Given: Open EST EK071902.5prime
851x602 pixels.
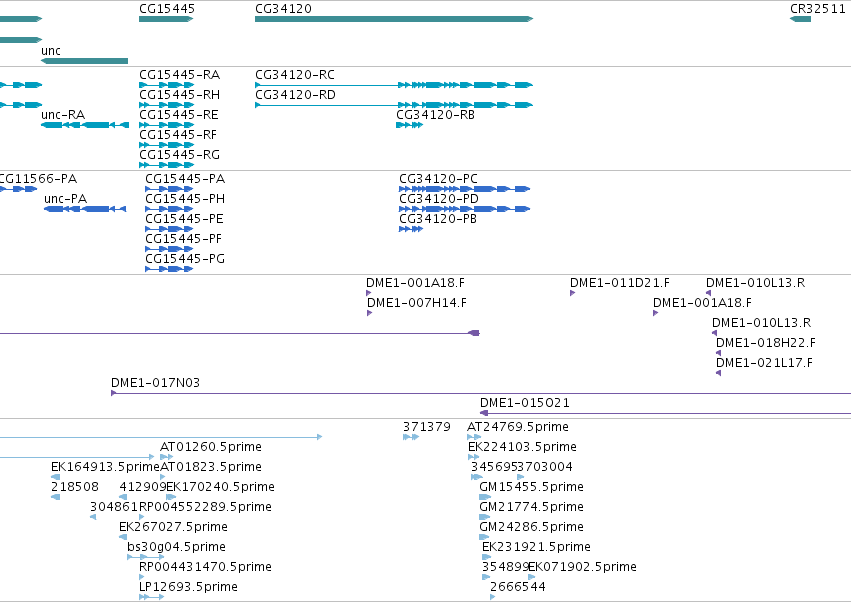Looking at the screenshot, I should (582, 568).
